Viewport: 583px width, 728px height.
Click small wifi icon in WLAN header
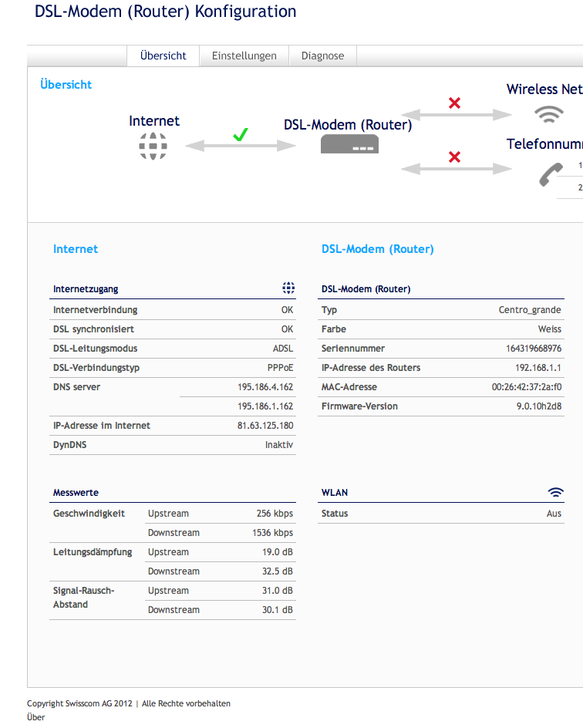tap(555, 493)
